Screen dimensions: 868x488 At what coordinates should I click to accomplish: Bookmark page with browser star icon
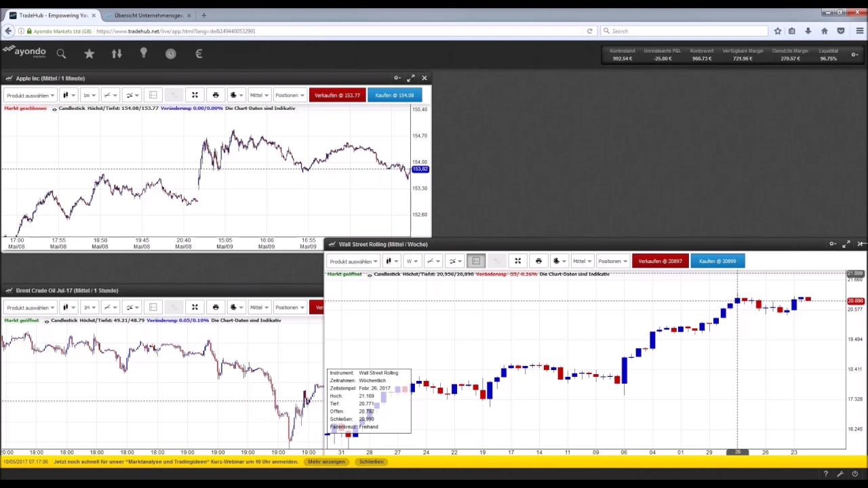click(x=778, y=31)
